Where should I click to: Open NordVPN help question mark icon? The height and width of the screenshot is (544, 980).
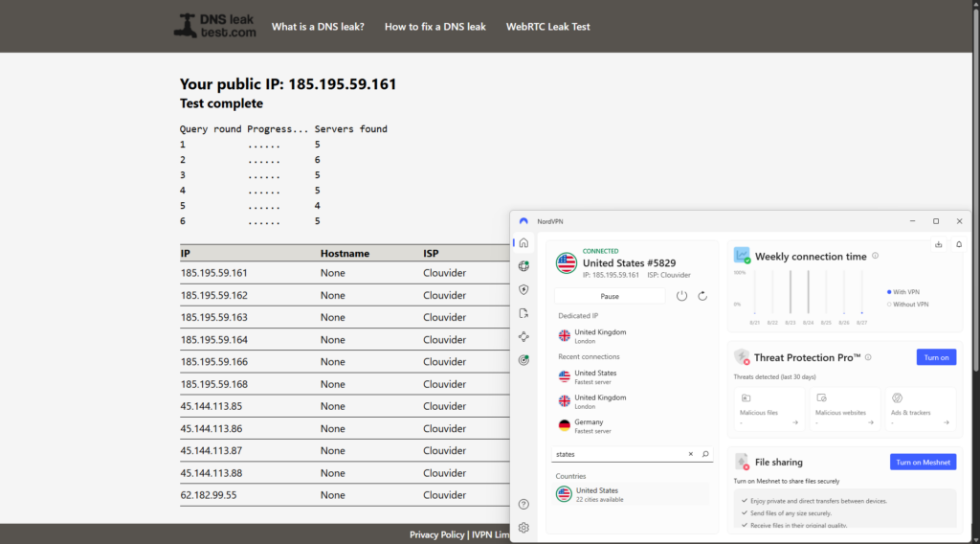pyautogui.click(x=523, y=504)
